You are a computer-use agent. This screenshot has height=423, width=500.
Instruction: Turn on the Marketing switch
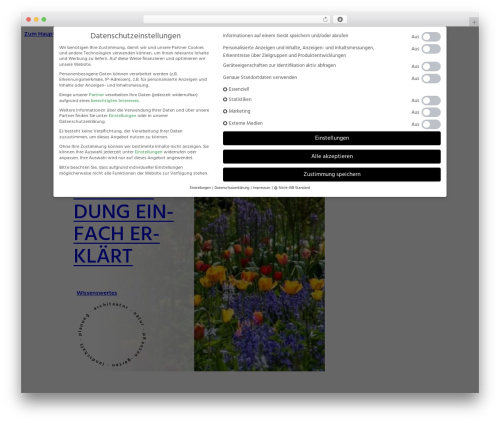point(431,112)
